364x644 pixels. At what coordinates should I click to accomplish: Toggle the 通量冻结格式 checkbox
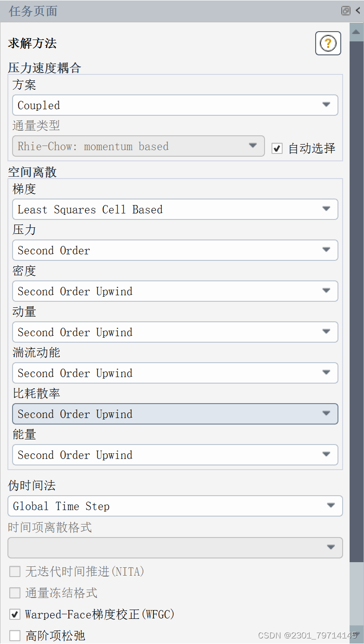[14, 592]
